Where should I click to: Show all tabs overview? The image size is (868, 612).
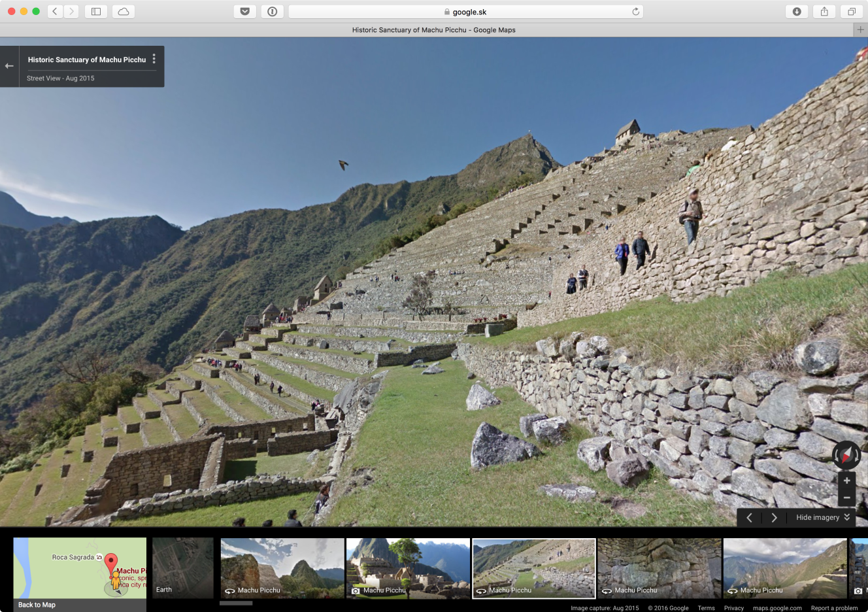click(x=852, y=12)
